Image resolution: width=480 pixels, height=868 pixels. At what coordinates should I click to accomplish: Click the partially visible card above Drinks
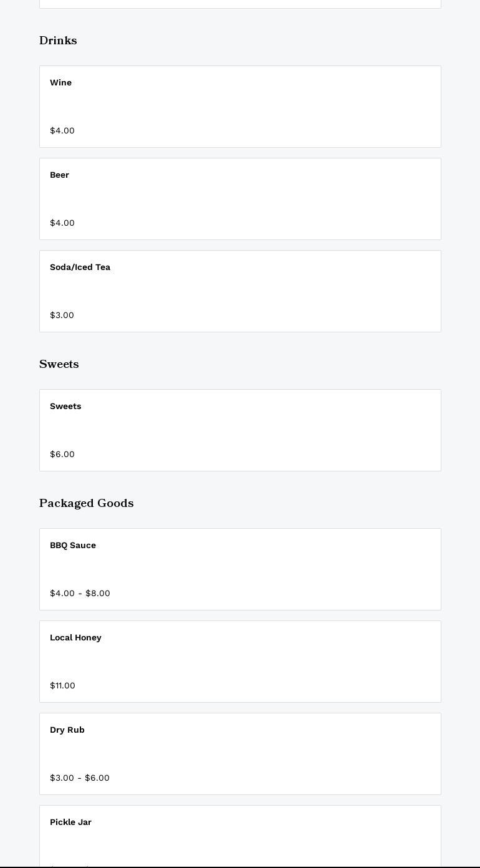(240, 4)
